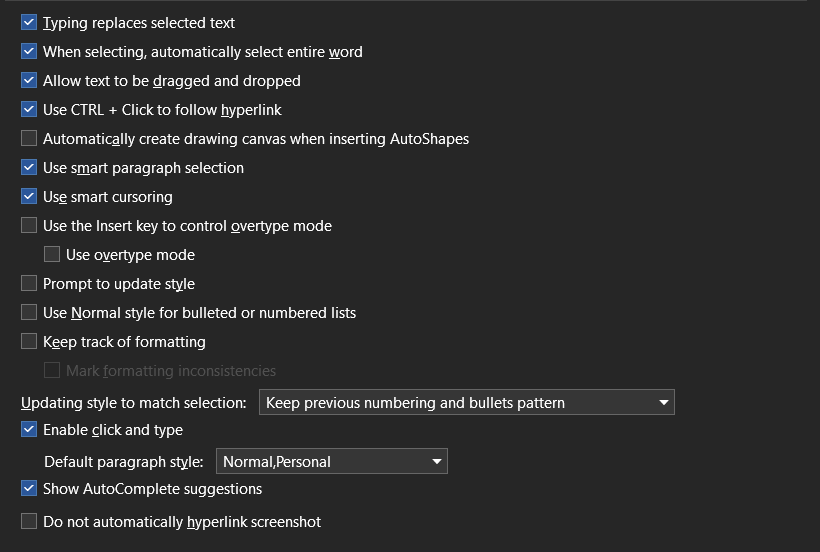Toggle automatically select entire word option

(29, 52)
